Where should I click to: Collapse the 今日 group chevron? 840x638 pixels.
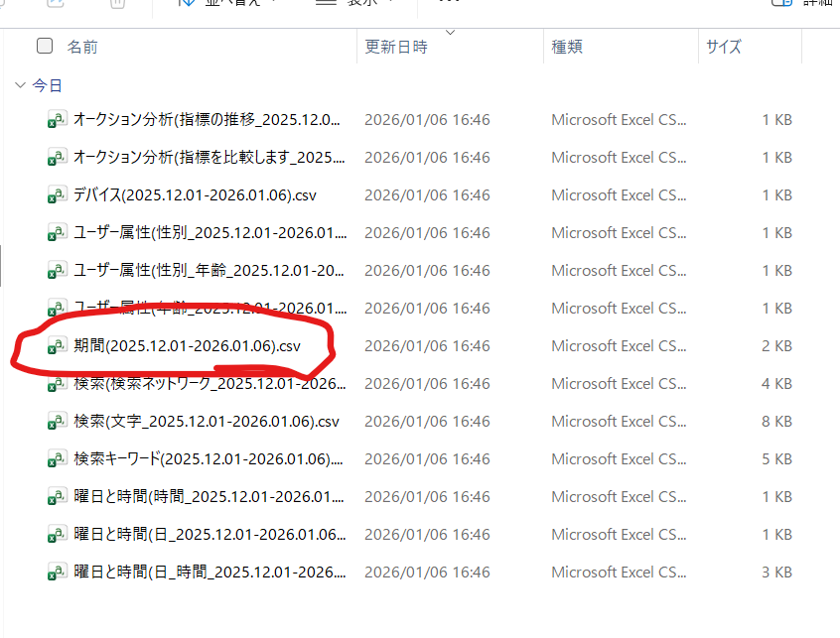(x=20, y=86)
